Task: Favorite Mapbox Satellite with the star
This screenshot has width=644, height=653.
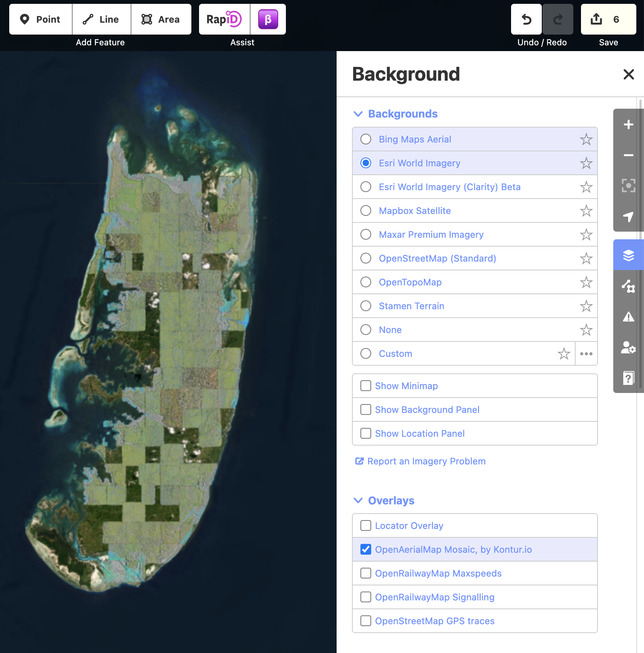Action: click(x=586, y=210)
